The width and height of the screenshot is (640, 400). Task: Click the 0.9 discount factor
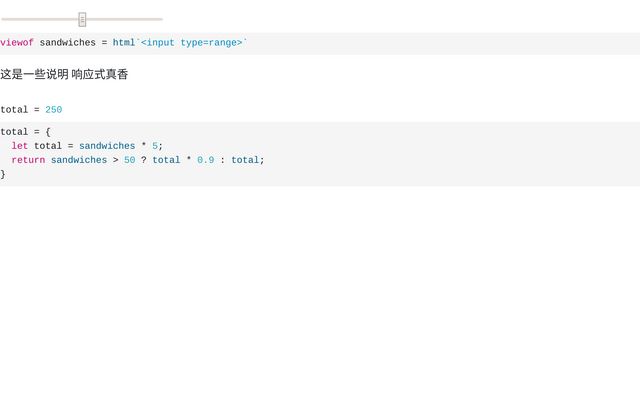point(206,160)
